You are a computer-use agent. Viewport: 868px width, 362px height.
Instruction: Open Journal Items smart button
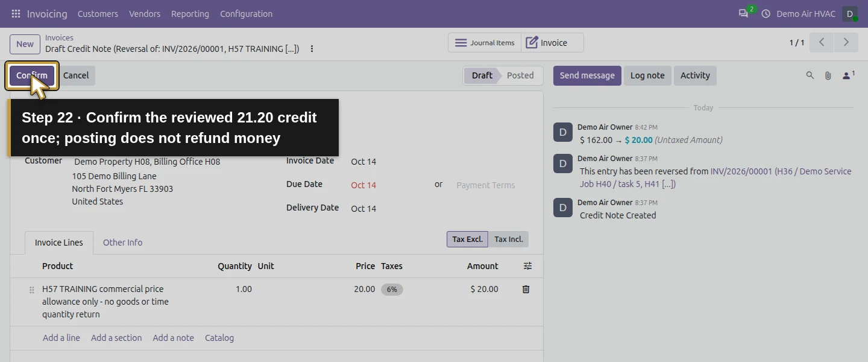tap(485, 43)
